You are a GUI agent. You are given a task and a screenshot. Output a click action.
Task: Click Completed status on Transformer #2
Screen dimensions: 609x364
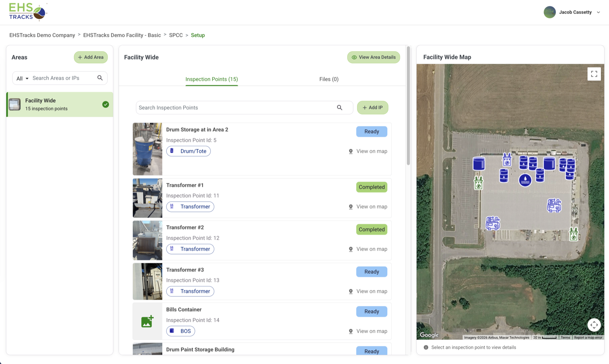pyautogui.click(x=371, y=229)
